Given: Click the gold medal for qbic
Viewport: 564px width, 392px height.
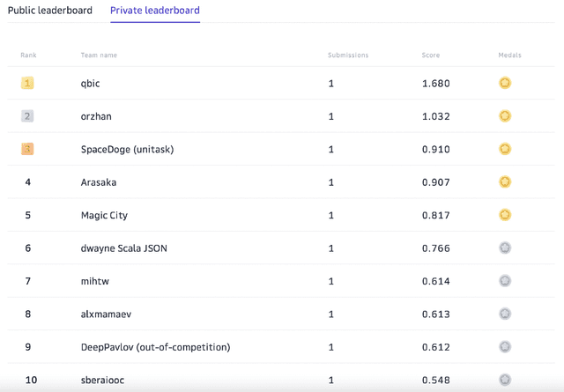Looking at the screenshot, I should (x=505, y=84).
